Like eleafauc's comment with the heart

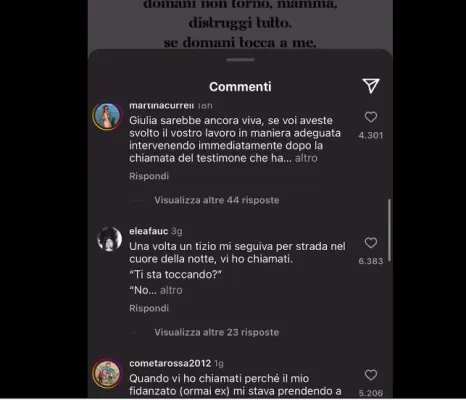pos(371,243)
